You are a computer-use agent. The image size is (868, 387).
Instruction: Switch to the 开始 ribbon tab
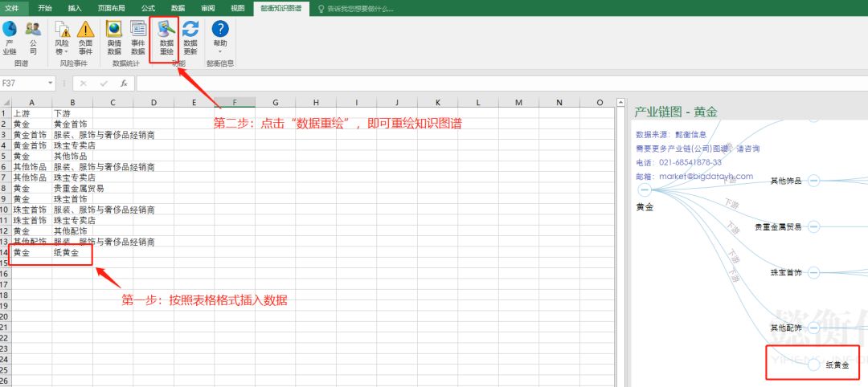(x=45, y=8)
